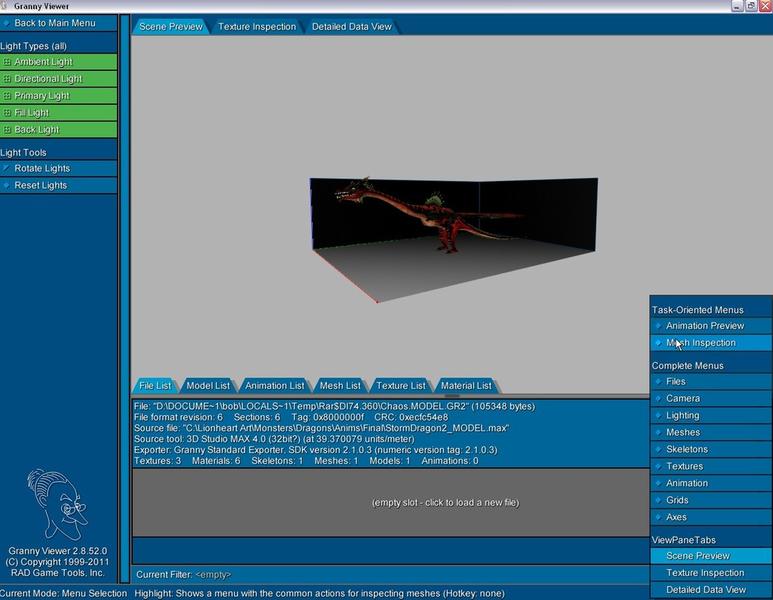Expand the Fill Light plus icon

7,113
